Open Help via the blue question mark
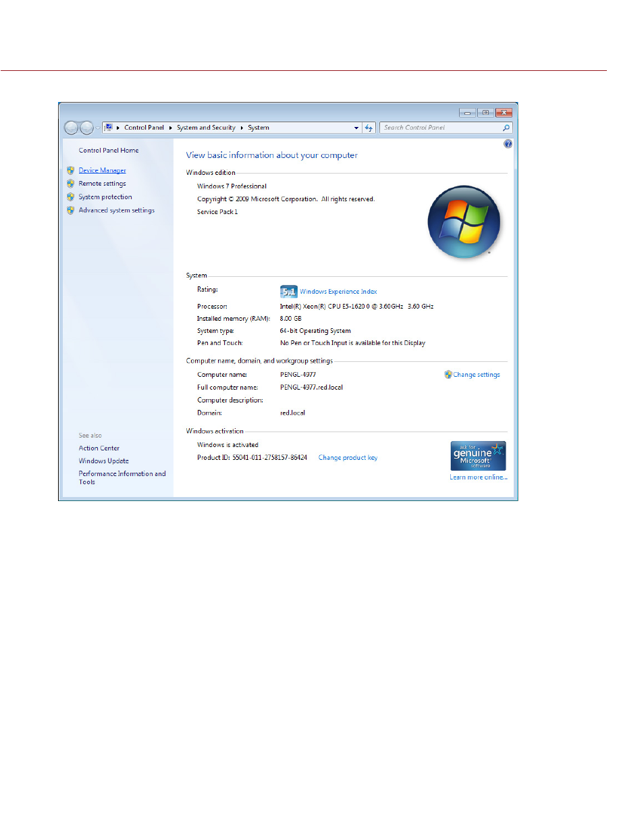644x834 pixels. pyautogui.click(x=508, y=144)
